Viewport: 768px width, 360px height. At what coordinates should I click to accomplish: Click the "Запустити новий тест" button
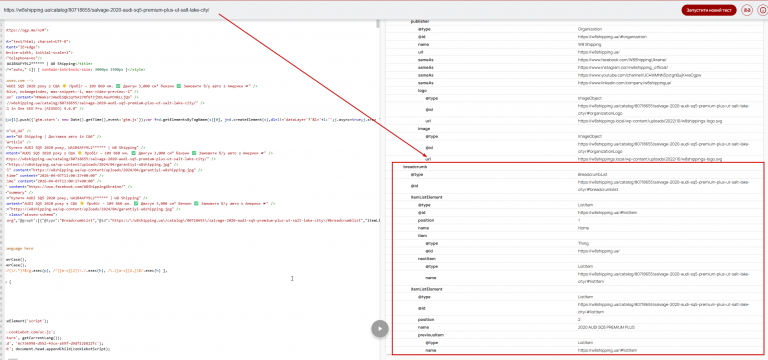(x=708, y=10)
